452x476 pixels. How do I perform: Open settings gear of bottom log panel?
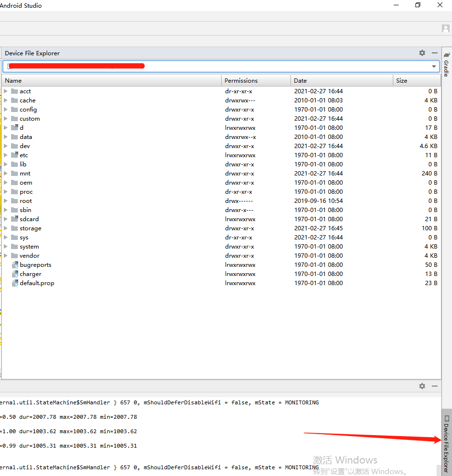(422, 386)
